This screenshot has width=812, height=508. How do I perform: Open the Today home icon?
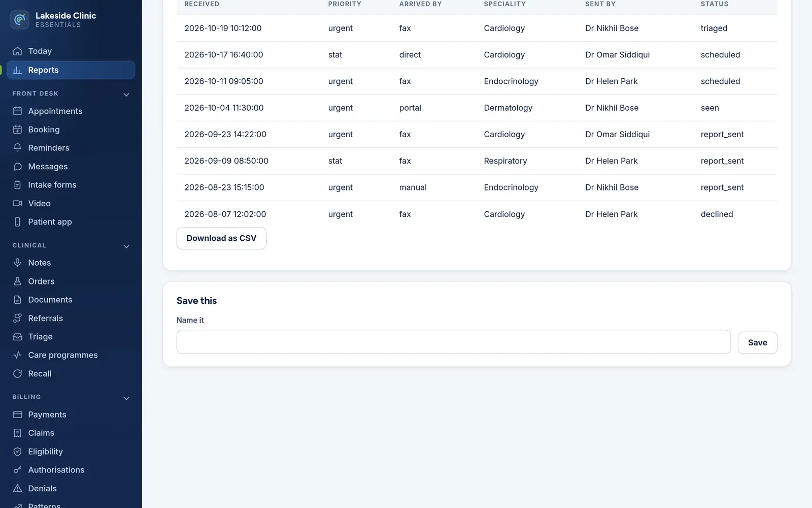(x=17, y=51)
